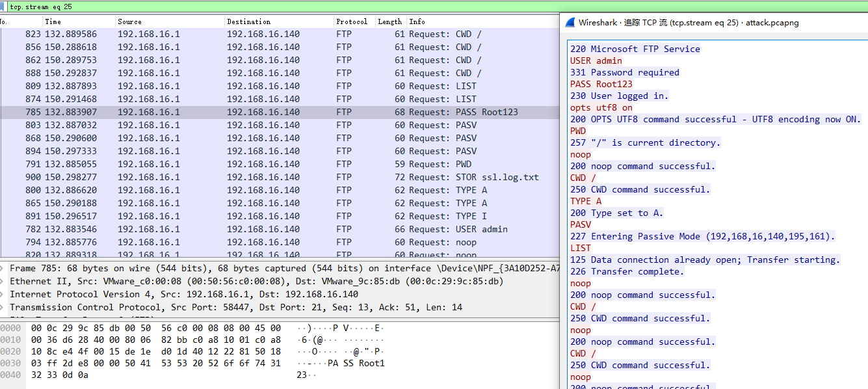Click '200 OPTS UTF8 command successful' stream line
Image resolution: width=868 pixels, height=389 pixels.
716,119
